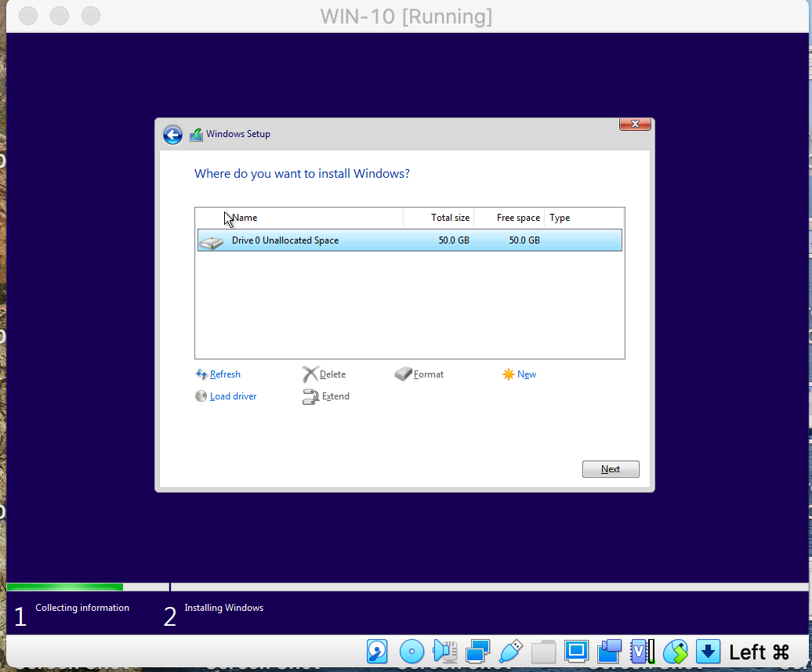Click the Refresh arrows icon
The height and width of the screenshot is (672, 812).
[201, 374]
